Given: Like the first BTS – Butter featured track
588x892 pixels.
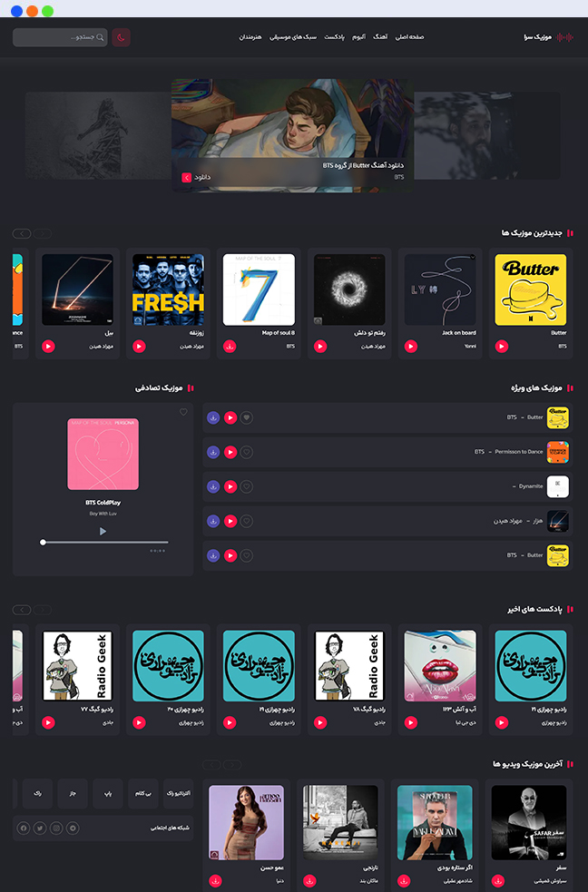Looking at the screenshot, I should (x=247, y=418).
